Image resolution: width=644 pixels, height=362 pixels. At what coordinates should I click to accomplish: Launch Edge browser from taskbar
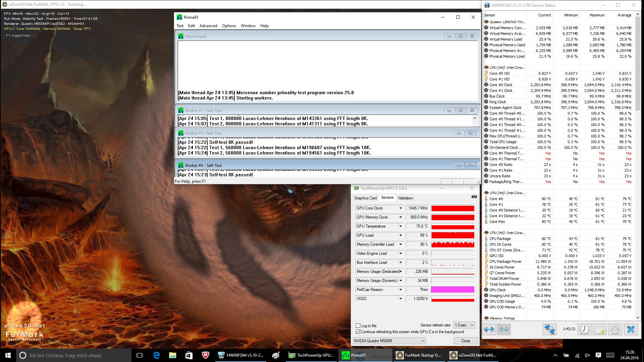156,355
